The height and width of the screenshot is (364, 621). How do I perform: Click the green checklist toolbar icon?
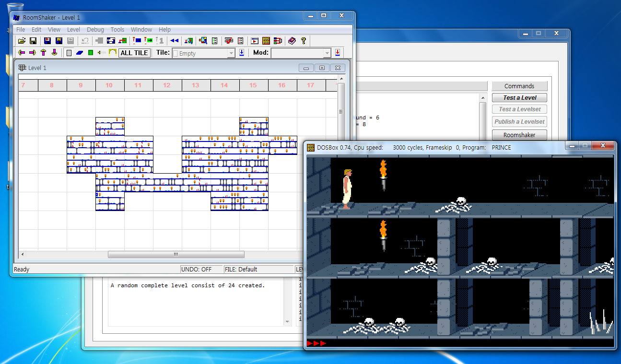tap(214, 41)
